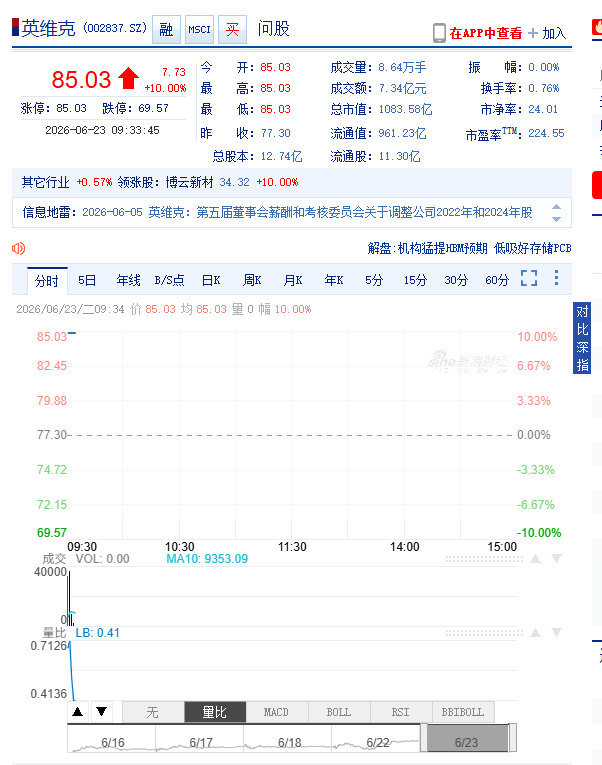
Task: Switch to the 年线 chart tab
Action: (x=128, y=280)
